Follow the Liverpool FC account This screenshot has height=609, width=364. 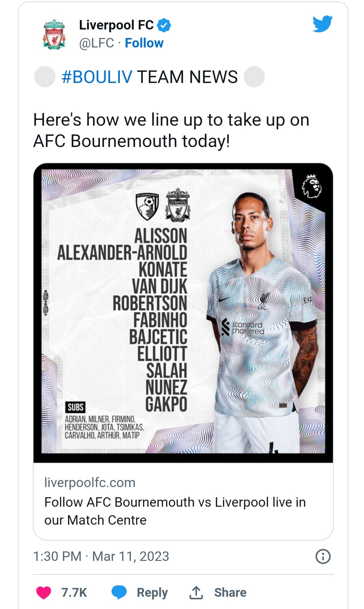pyautogui.click(x=144, y=43)
